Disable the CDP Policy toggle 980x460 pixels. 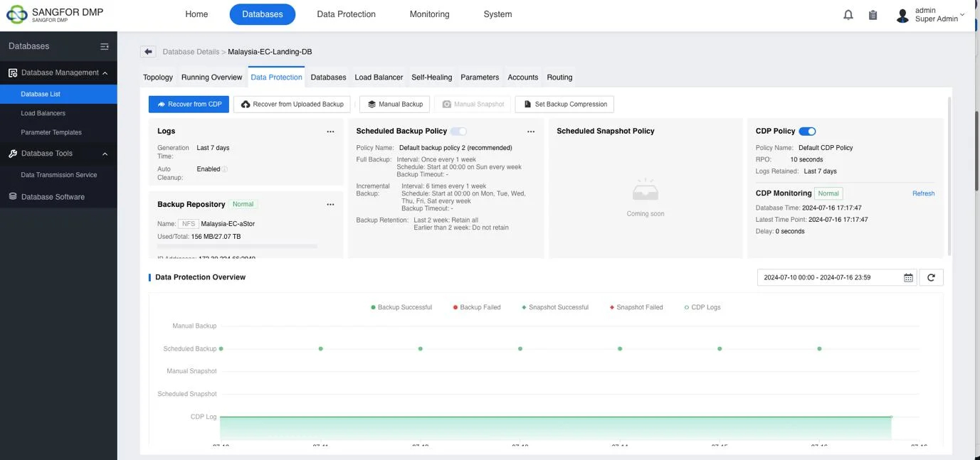click(x=806, y=131)
